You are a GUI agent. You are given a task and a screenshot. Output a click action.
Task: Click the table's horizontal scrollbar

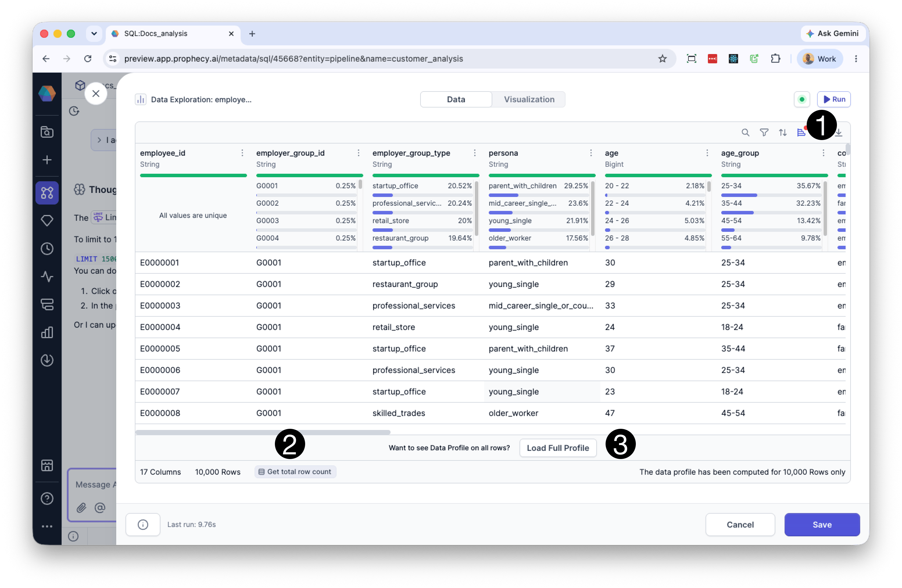tap(263, 432)
